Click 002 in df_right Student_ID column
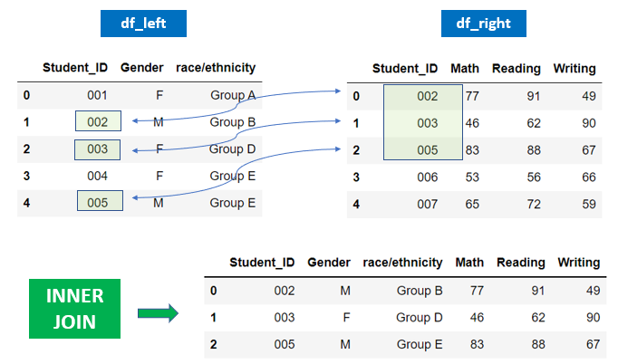 pyautogui.click(x=428, y=95)
